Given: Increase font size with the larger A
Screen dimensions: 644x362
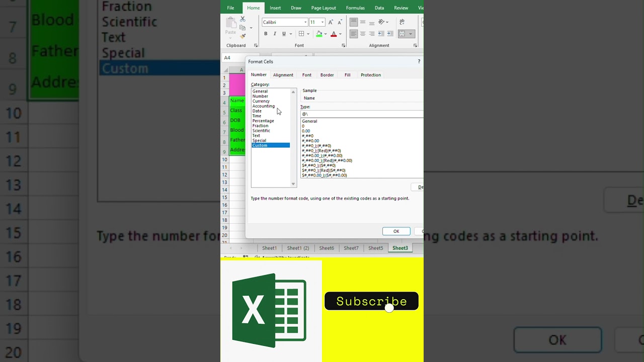Looking at the screenshot, I should pyautogui.click(x=331, y=22).
